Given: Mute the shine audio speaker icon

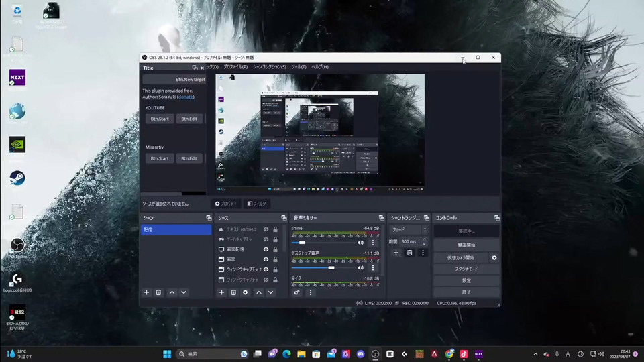Looking at the screenshot, I should [x=360, y=243].
